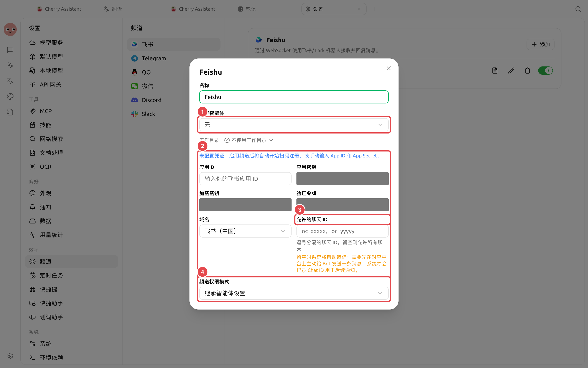Viewport: 588px width, 368px height.
Task: Select 频道 in settings sidebar
Action: tap(71, 261)
